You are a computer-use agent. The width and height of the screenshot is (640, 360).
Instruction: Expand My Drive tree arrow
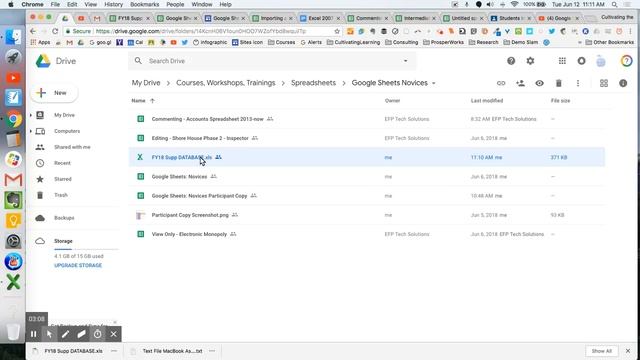coord(31,115)
